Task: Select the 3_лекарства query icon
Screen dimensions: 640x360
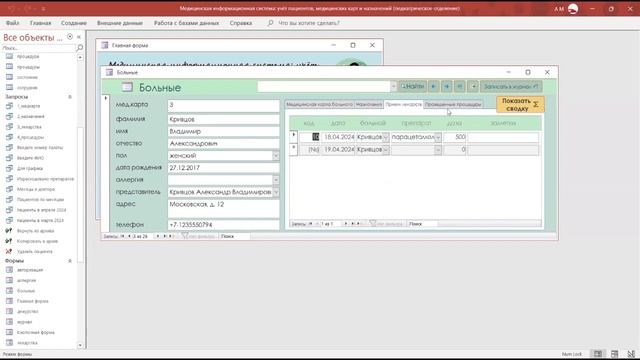Action: (9, 127)
